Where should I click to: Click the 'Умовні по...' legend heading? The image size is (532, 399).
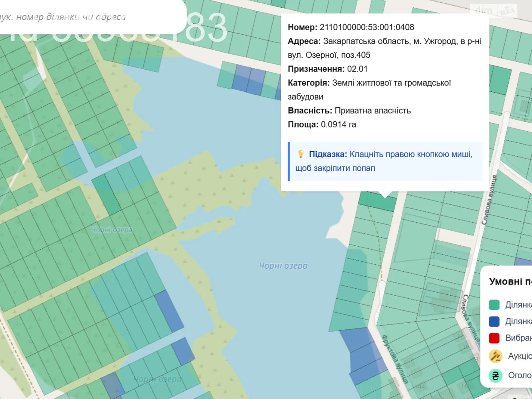[x=510, y=282]
